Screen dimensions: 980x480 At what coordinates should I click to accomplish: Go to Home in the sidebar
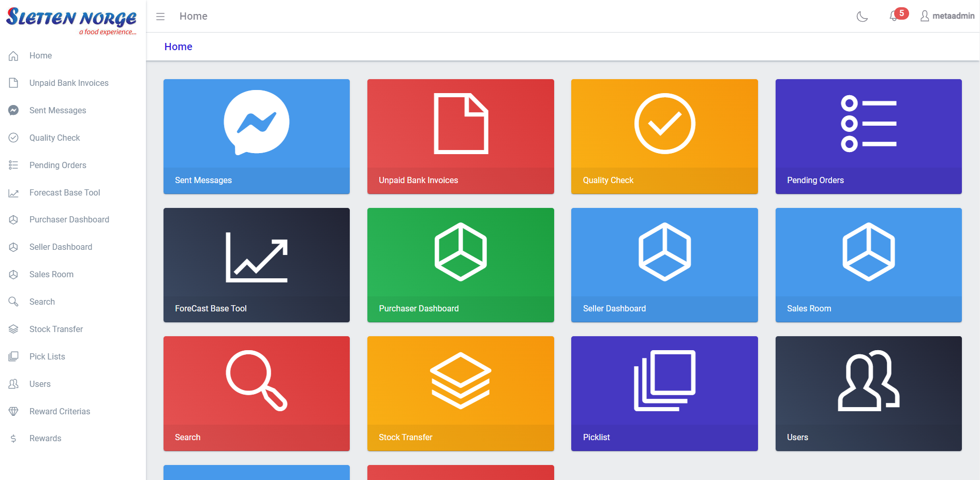point(41,56)
